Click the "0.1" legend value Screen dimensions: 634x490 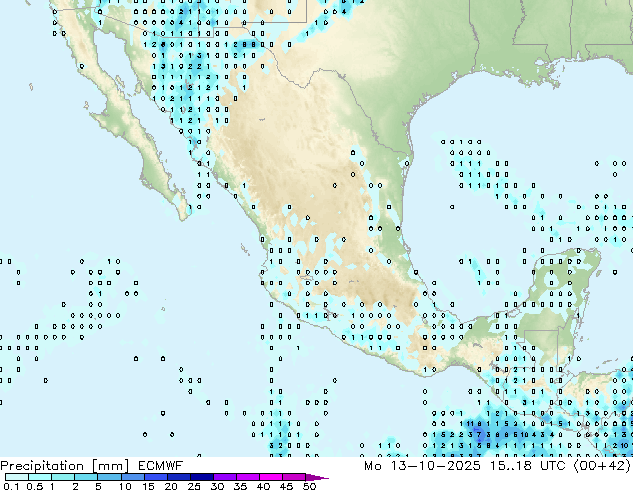12,486
